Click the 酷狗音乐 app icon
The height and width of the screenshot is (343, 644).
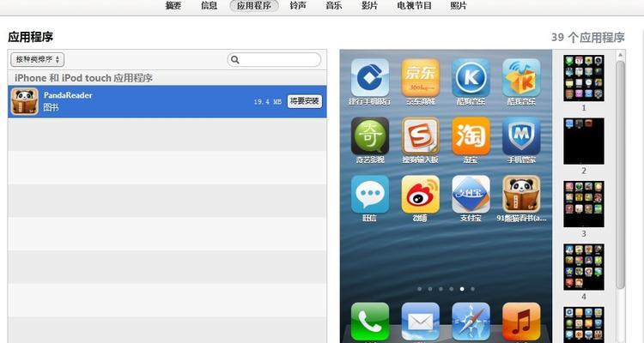coord(471,77)
